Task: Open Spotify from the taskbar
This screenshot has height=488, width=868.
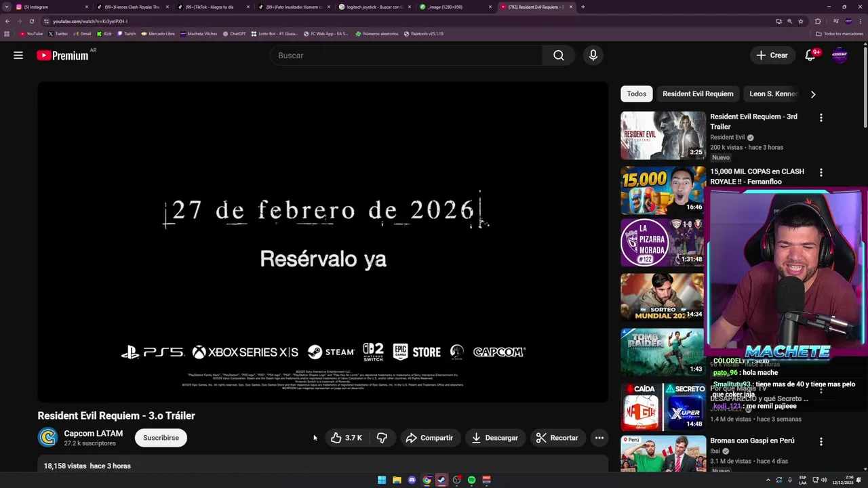Action: 471,480
